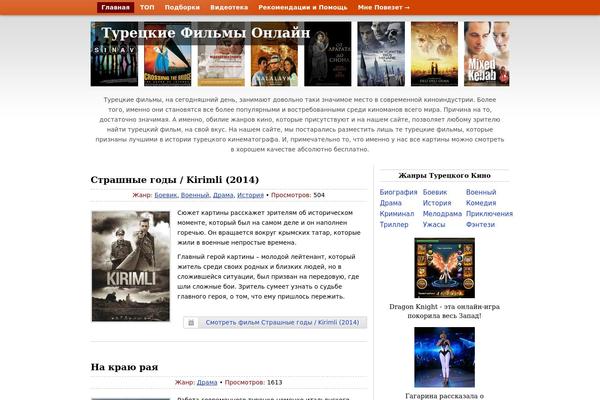This screenshot has width=600, height=400.
Task: Open Рекомендации и Помощь menu item
Action: click(x=303, y=7)
